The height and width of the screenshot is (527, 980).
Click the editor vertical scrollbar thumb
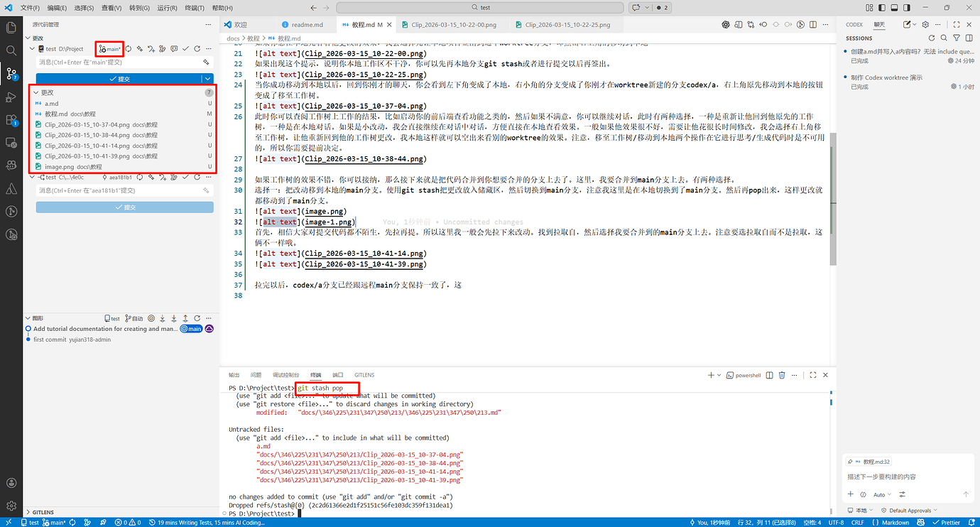tap(833, 198)
